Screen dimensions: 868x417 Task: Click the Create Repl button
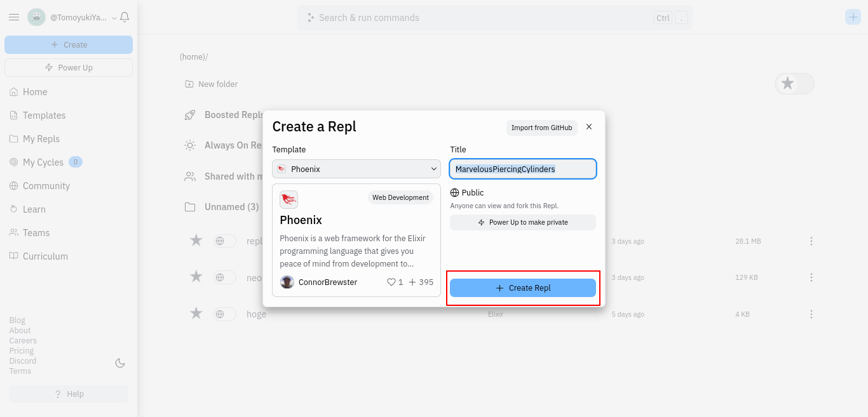click(x=523, y=288)
